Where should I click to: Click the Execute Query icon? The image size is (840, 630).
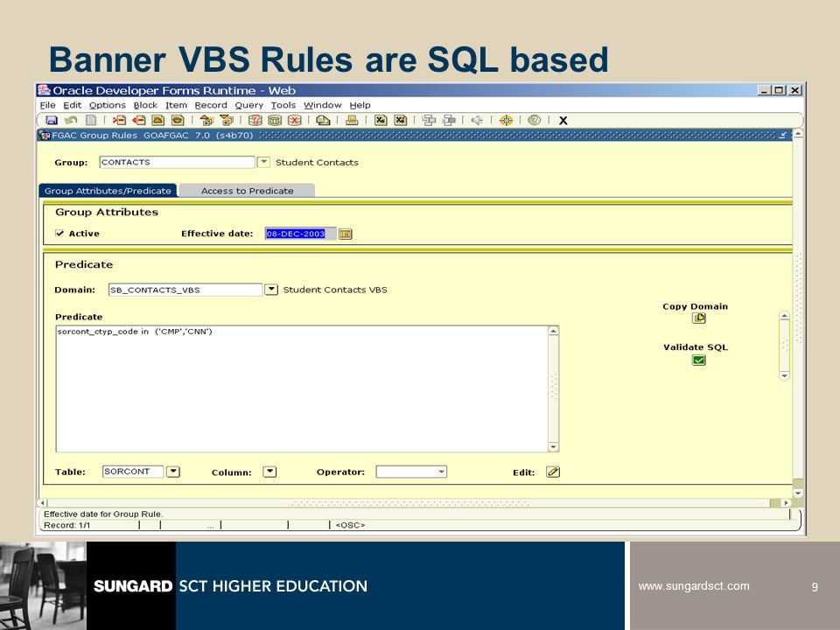tap(275, 120)
